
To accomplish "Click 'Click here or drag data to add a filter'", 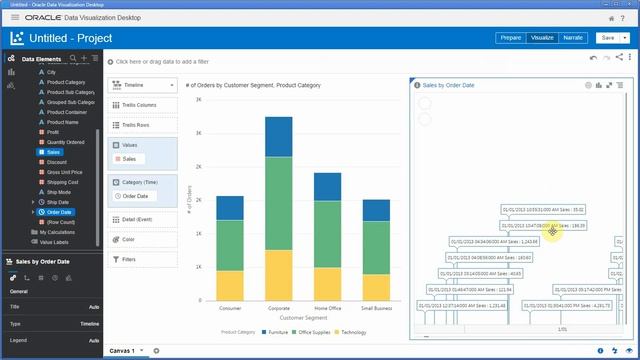I will [x=162, y=62].
